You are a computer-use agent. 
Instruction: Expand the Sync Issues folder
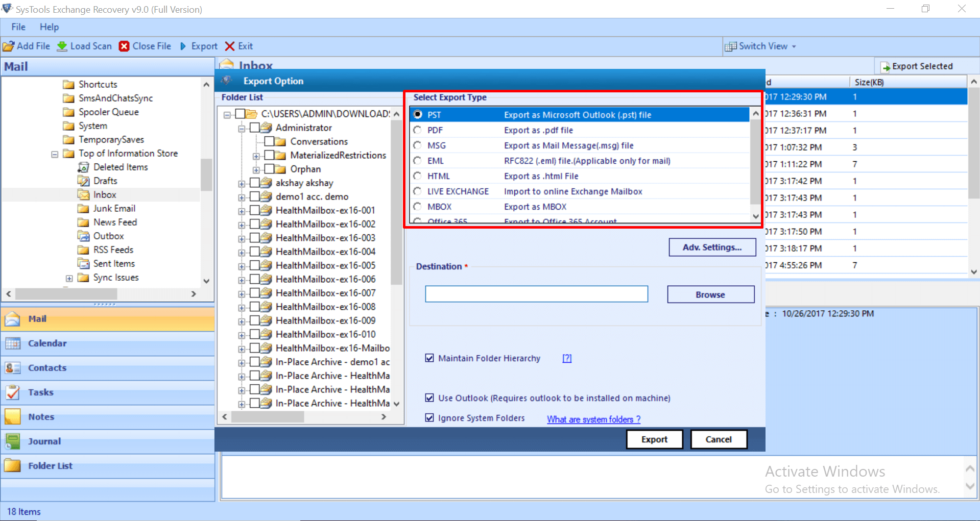tap(69, 278)
